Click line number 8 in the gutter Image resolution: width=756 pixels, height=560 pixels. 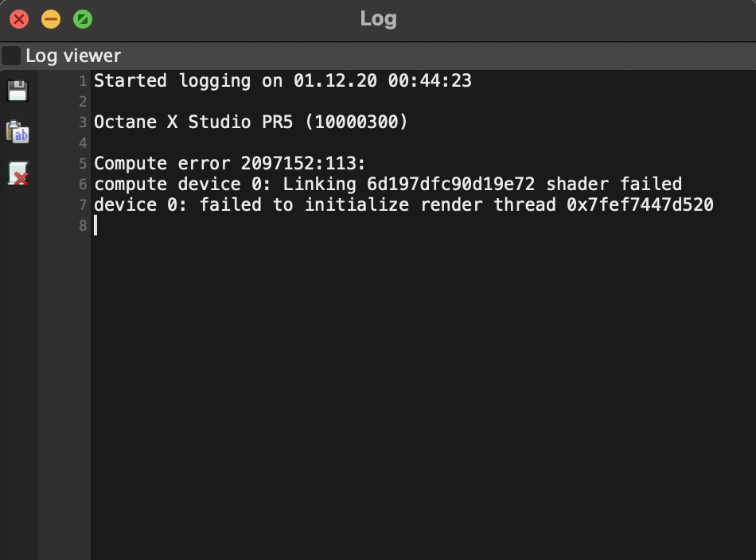point(83,226)
